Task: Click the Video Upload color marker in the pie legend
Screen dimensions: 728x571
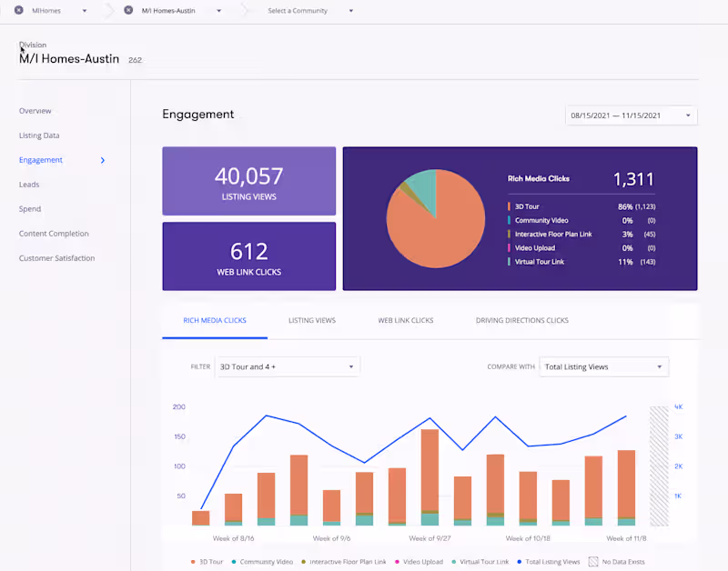Action: coord(509,248)
